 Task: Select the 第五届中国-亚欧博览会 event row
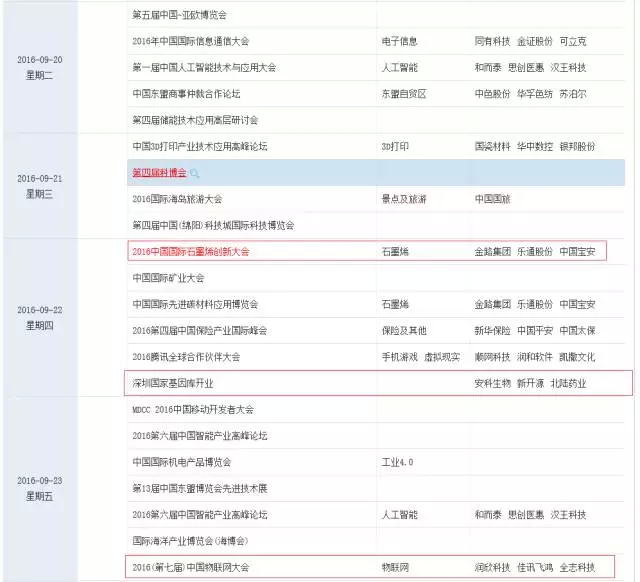point(180,15)
